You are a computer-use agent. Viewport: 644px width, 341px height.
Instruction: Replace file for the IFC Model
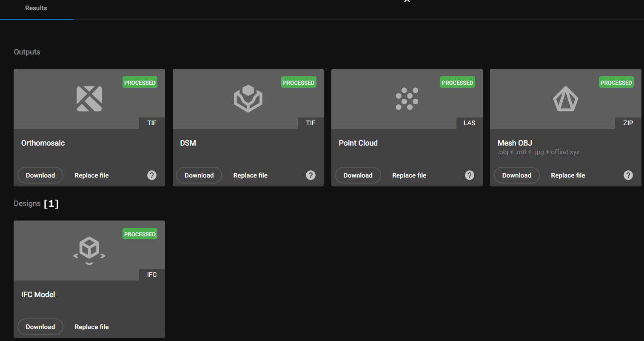91,327
